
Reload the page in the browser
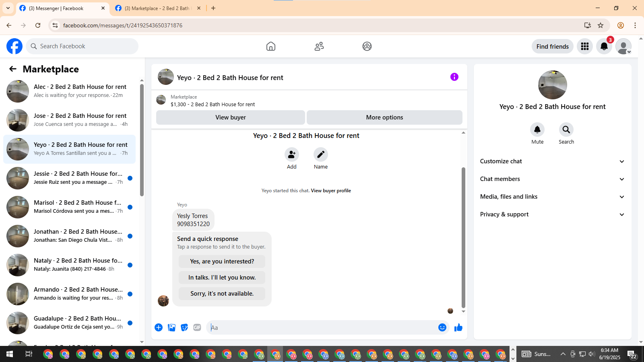[x=38, y=25]
